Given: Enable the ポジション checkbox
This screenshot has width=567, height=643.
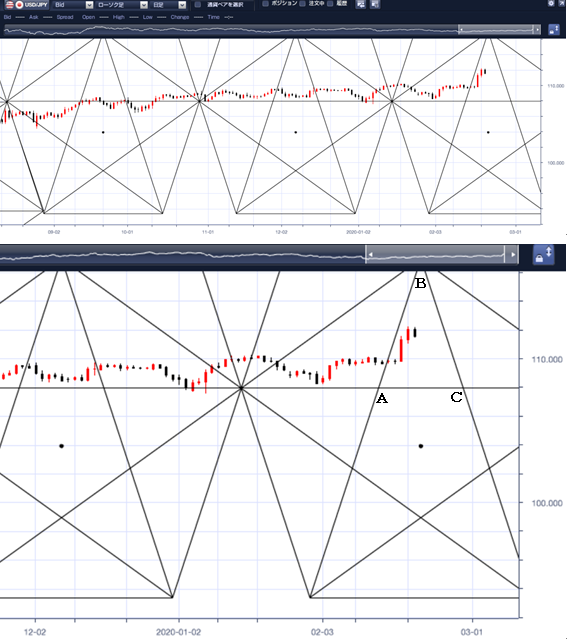Looking at the screenshot, I should pos(265,4).
